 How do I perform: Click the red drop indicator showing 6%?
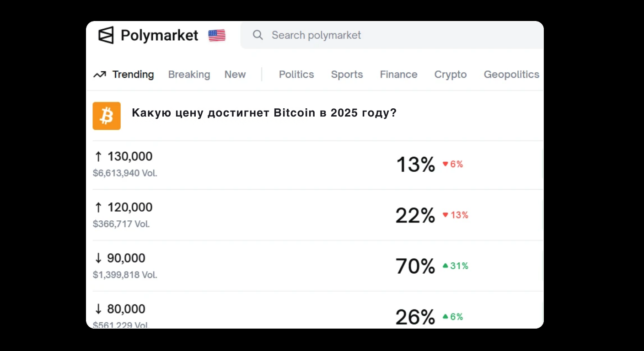453,164
